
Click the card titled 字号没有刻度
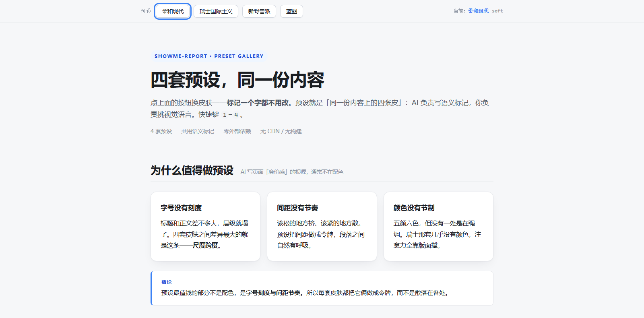(x=205, y=226)
